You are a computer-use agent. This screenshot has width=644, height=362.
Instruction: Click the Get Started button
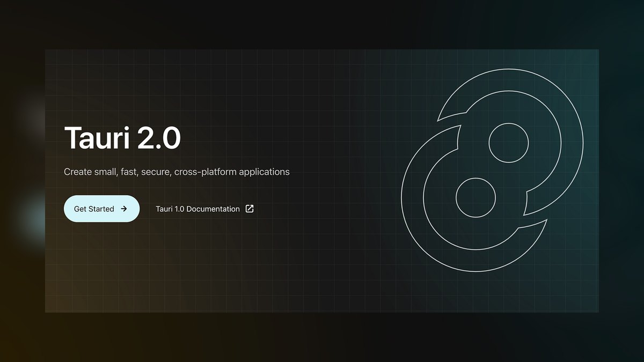click(x=101, y=209)
